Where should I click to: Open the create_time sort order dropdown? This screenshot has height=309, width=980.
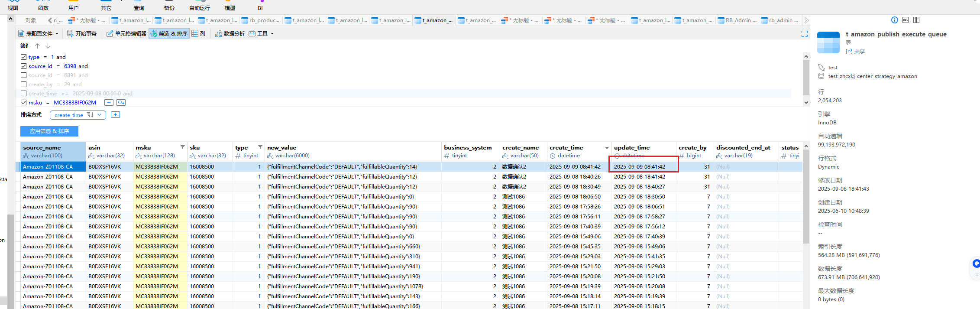coord(78,115)
